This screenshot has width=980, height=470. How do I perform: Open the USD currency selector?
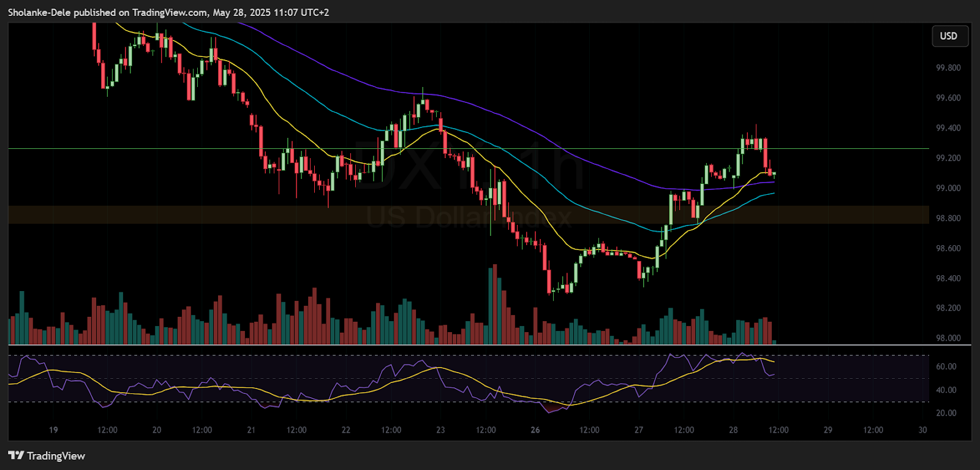click(949, 36)
